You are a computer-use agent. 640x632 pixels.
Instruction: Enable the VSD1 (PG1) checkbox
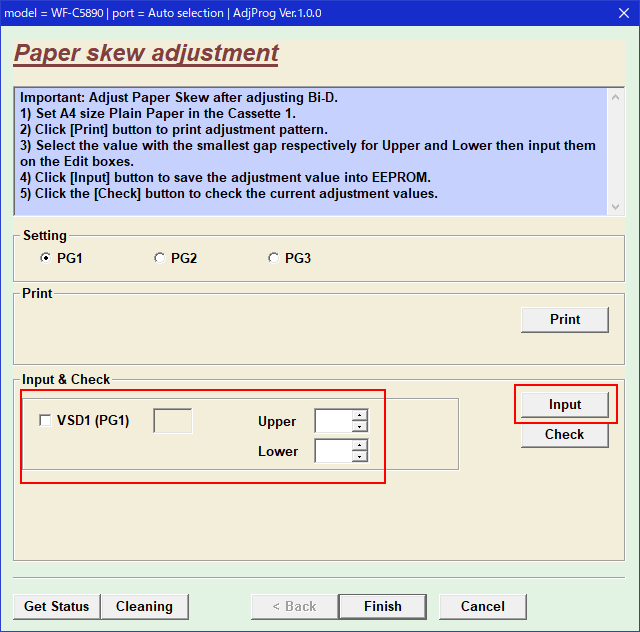point(45,421)
